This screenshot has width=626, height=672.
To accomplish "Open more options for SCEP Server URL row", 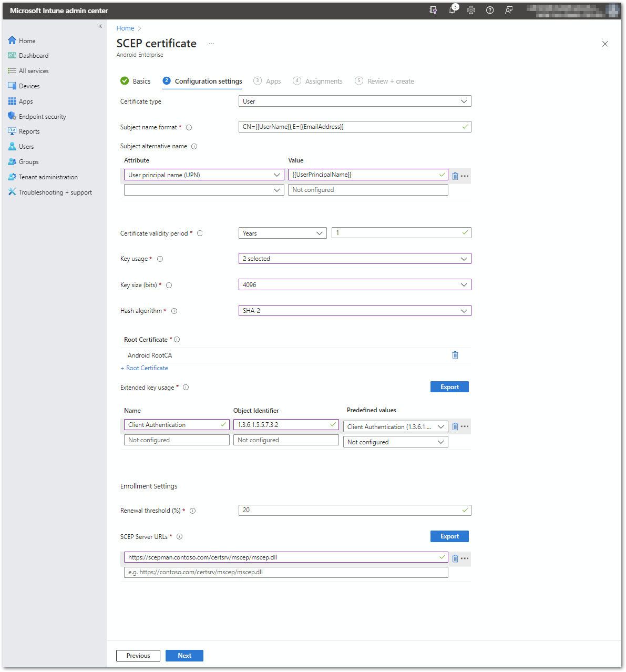I will [465, 558].
